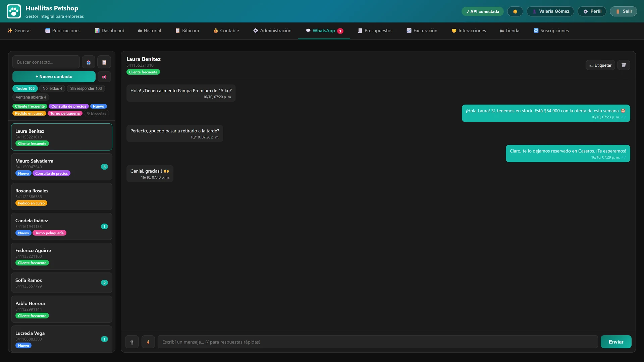The height and width of the screenshot is (362, 644).
Task: Open the Historial tab
Action: click(149, 31)
